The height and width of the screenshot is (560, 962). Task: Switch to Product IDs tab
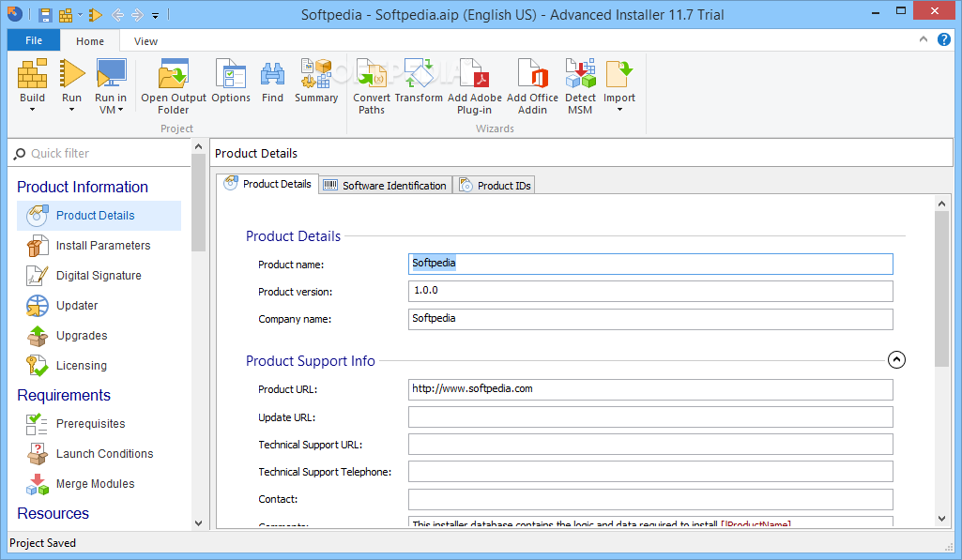pos(494,185)
